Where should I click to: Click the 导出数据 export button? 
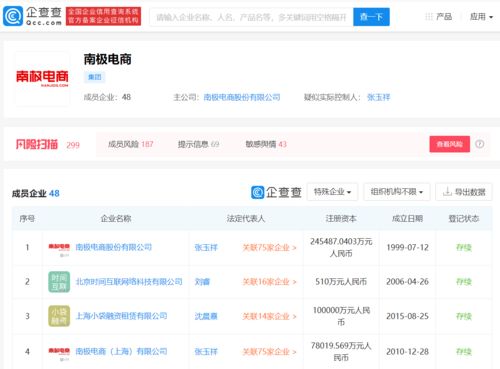(x=464, y=192)
